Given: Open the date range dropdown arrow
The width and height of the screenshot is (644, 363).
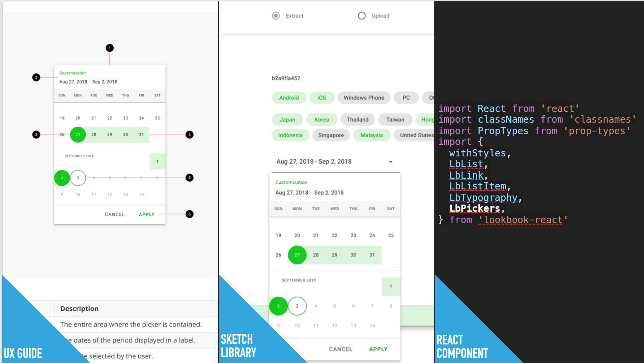Looking at the screenshot, I should 391,162.
